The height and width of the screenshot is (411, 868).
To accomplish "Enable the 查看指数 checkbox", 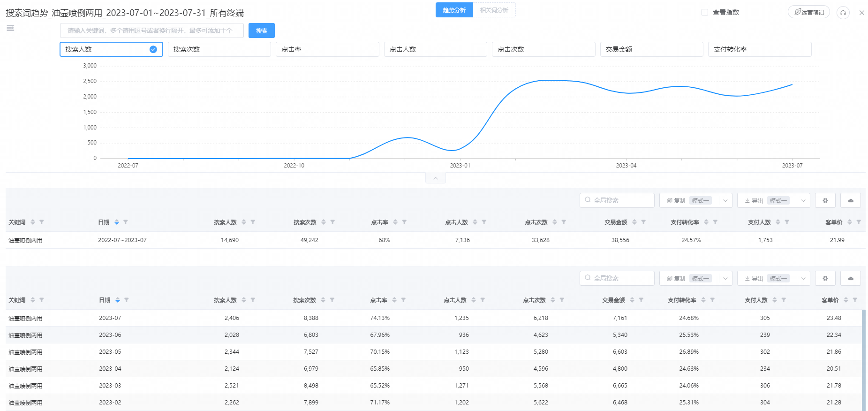I will 704,12.
